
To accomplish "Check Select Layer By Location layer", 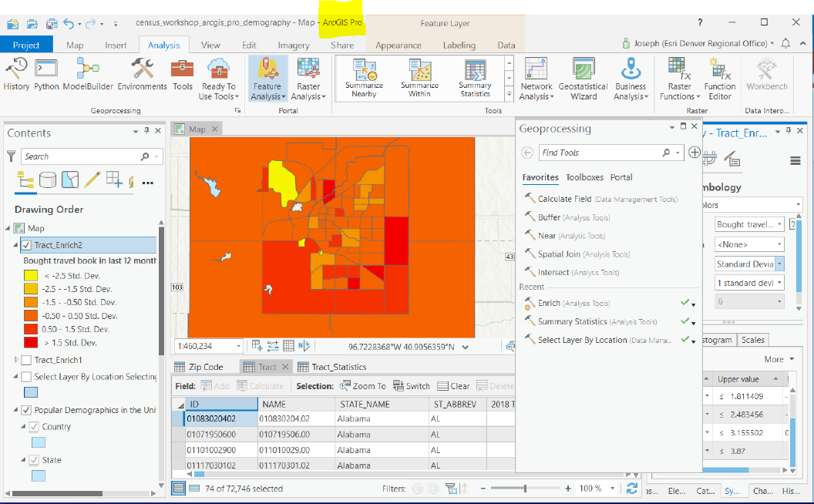I will click(x=26, y=377).
